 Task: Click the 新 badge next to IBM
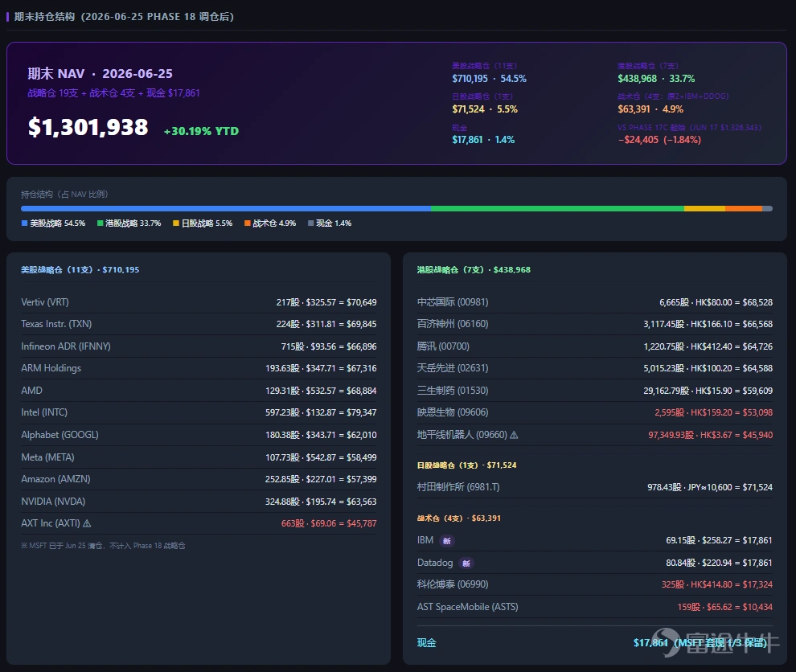(447, 541)
